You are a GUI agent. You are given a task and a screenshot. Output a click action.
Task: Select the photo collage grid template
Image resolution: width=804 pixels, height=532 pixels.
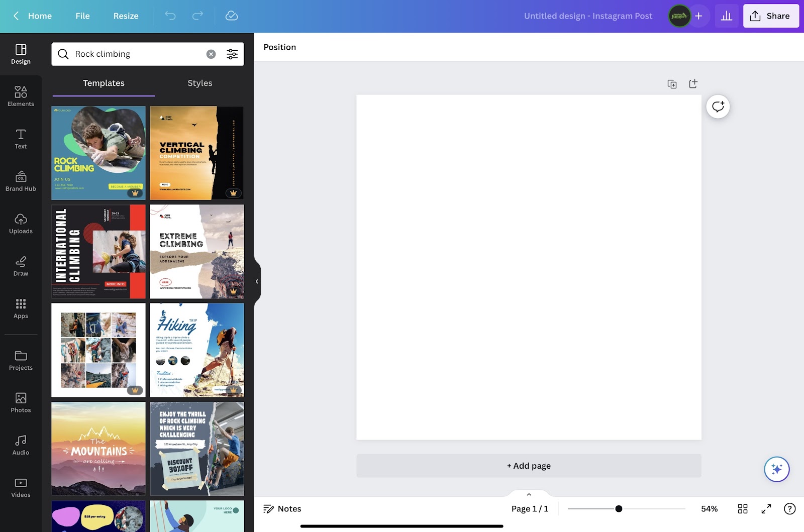click(x=98, y=350)
